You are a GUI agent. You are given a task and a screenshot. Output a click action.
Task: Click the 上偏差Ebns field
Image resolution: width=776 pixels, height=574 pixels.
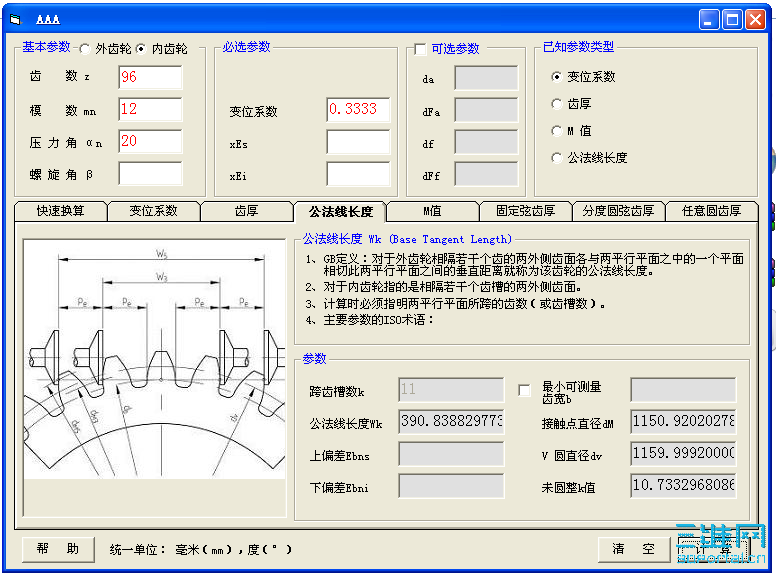click(451, 454)
